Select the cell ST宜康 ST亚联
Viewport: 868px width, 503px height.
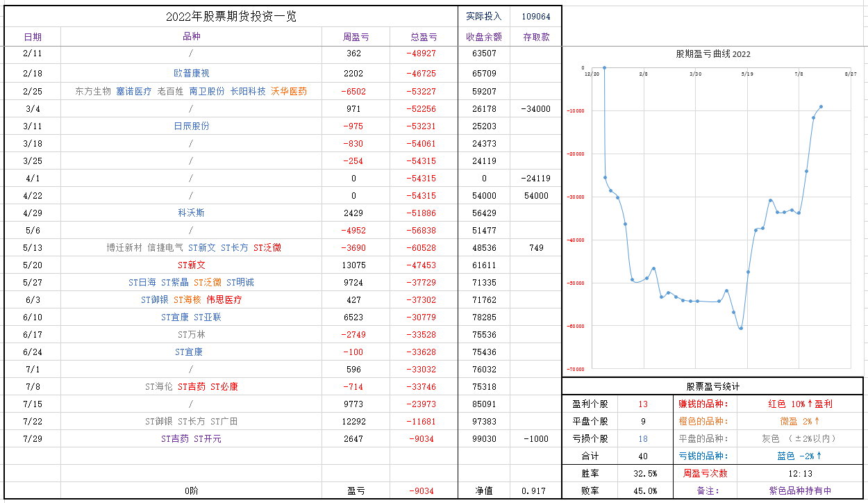click(x=191, y=317)
